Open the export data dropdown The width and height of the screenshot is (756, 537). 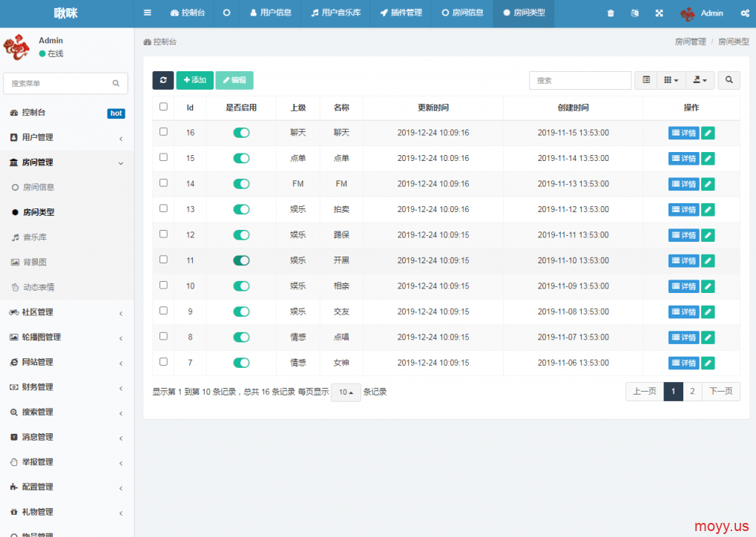700,80
